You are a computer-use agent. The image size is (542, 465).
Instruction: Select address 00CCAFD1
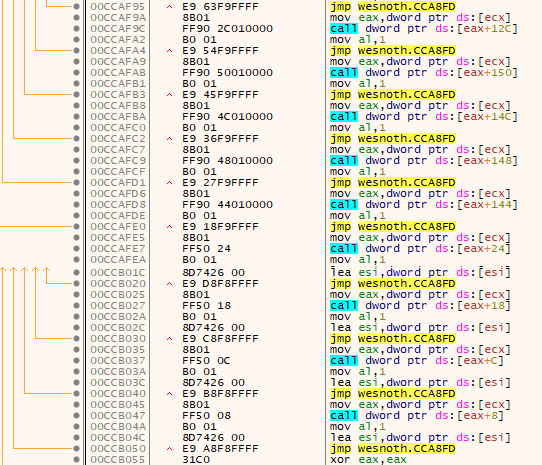(118, 183)
